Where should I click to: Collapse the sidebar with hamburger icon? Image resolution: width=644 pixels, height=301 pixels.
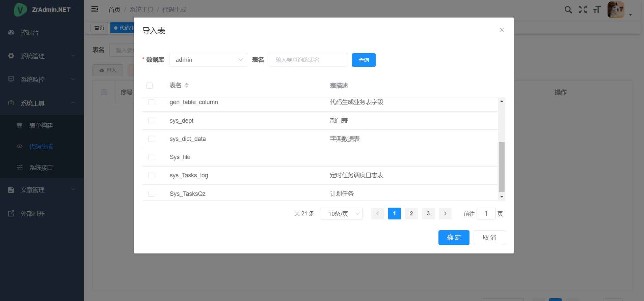point(95,9)
